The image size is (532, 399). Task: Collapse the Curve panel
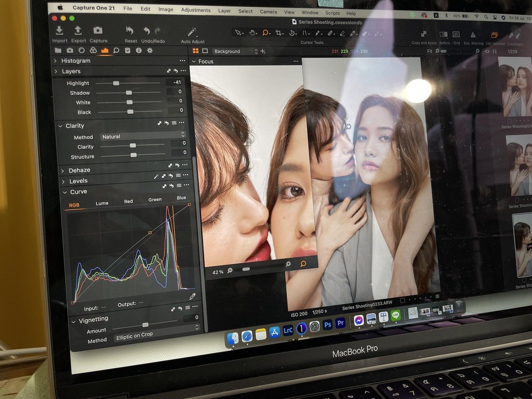pyautogui.click(x=64, y=192)
